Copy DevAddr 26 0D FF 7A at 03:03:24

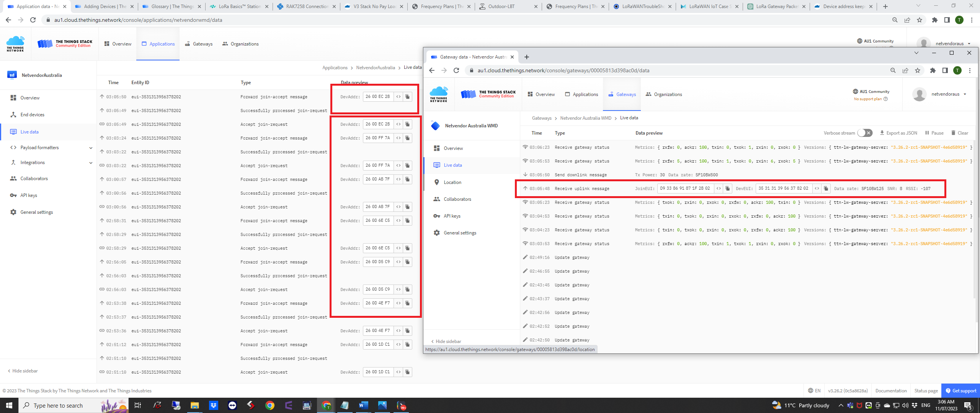408,138
